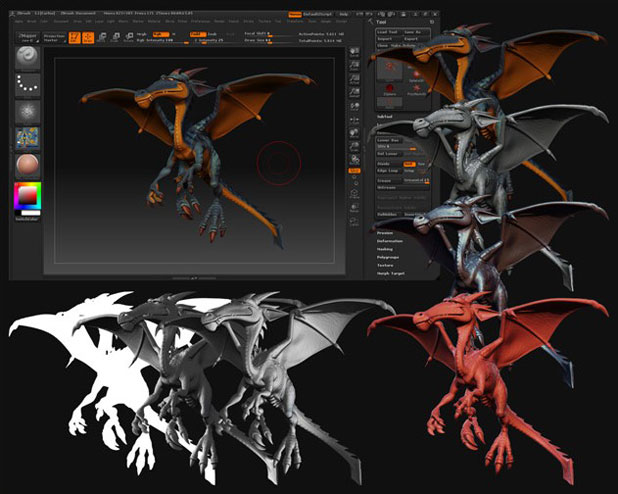The width and height of the screenshot is (618, 494).
Task: Expand the Polygroups section
Action: tap(388, 257)
